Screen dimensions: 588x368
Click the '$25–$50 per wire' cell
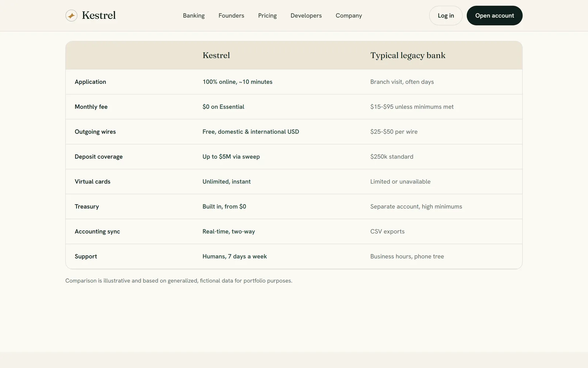(394, 132)
